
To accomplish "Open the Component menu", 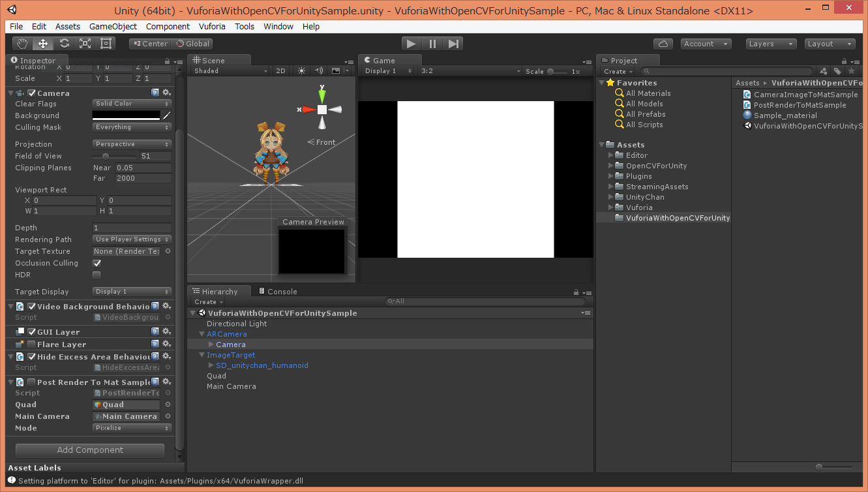I will (x=168, y=26).
